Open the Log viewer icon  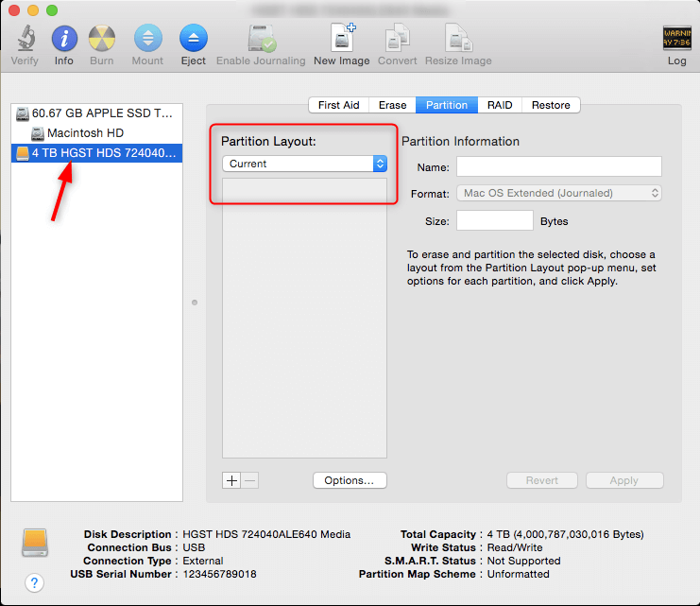click(x=676, y=40)
